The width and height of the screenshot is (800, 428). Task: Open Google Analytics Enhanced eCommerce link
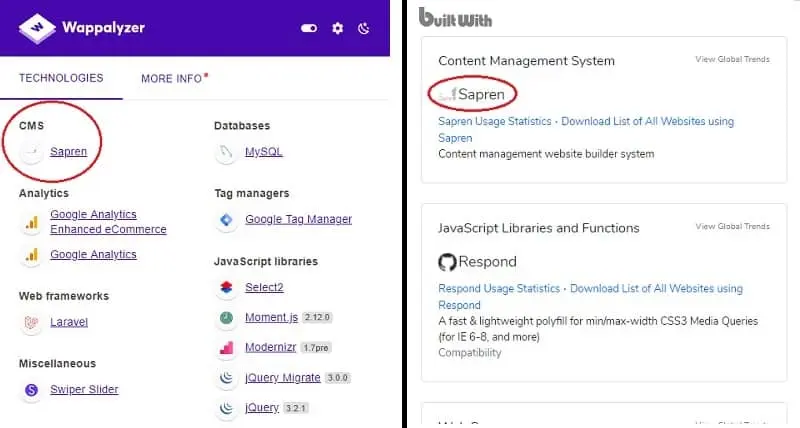(108, 222)
